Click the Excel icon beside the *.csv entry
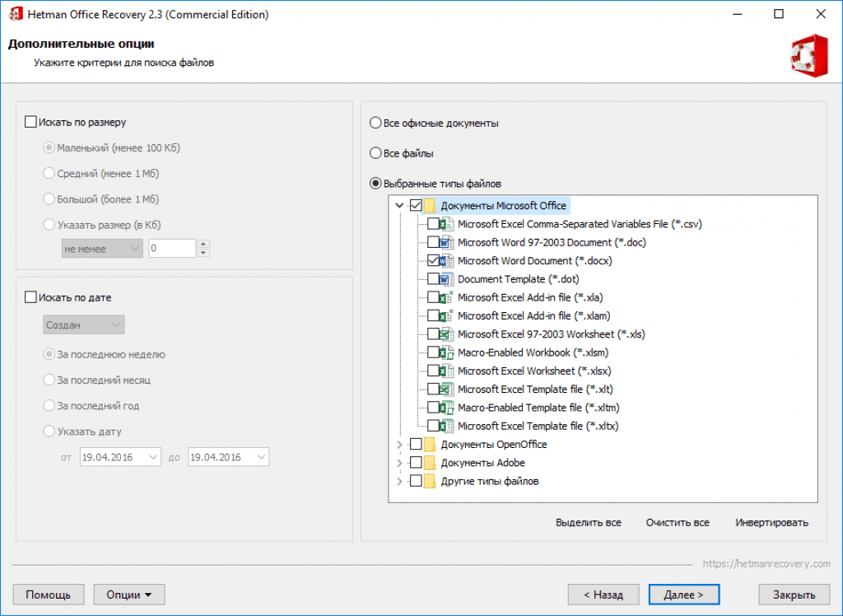 (x=447, y=224)
